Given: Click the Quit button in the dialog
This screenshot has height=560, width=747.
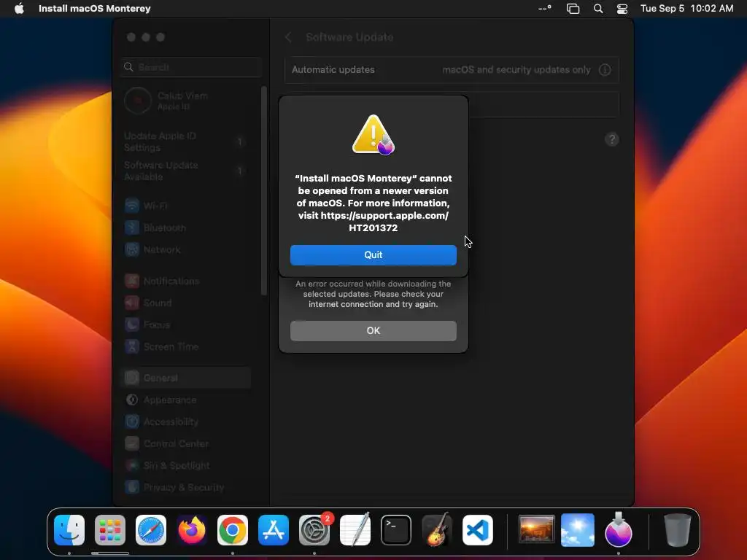Looking at the screenshot, I should click(x=373, y=254).
